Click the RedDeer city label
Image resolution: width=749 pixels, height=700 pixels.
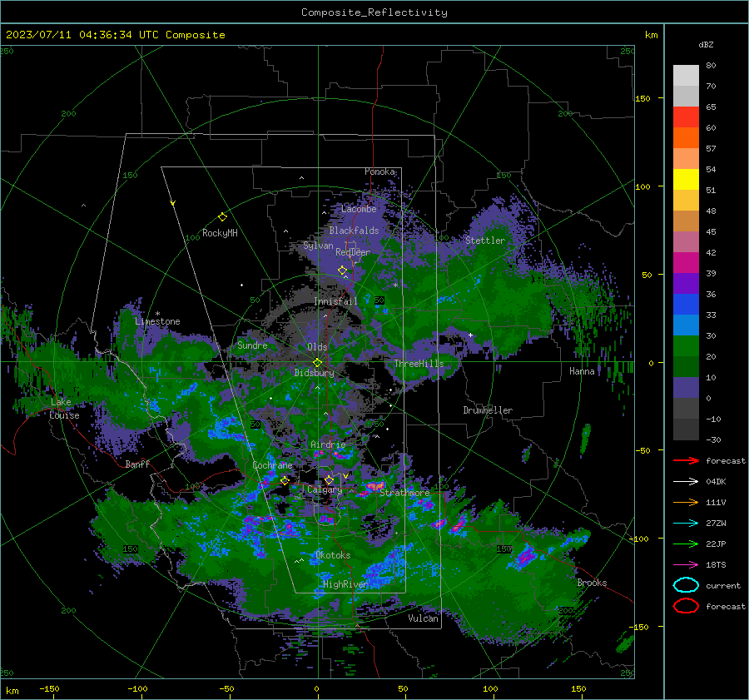353,252
